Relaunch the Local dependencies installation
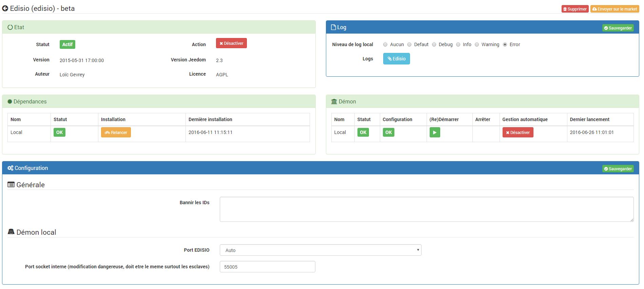 click(x=116, y=133)
